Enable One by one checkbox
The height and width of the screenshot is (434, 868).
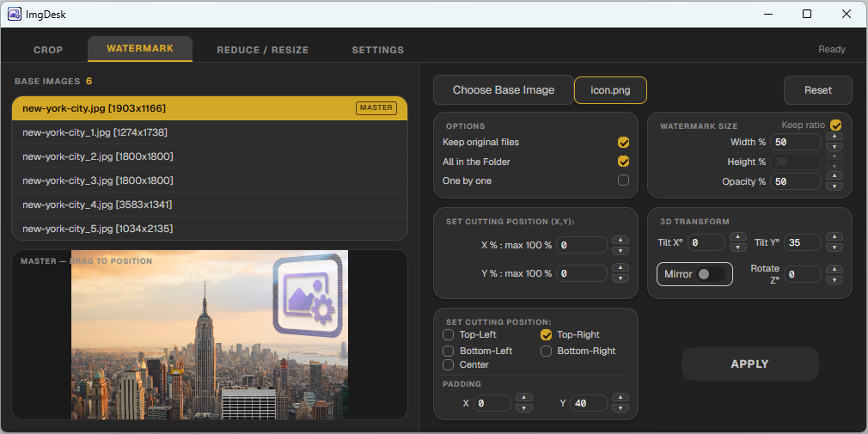pyautogui.click(x=623, y=180)
